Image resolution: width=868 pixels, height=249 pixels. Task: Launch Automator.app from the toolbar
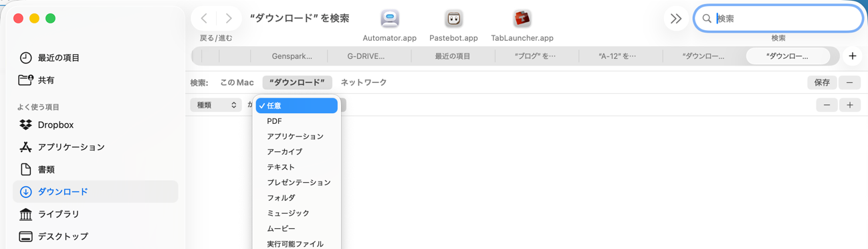pos(390,19)
